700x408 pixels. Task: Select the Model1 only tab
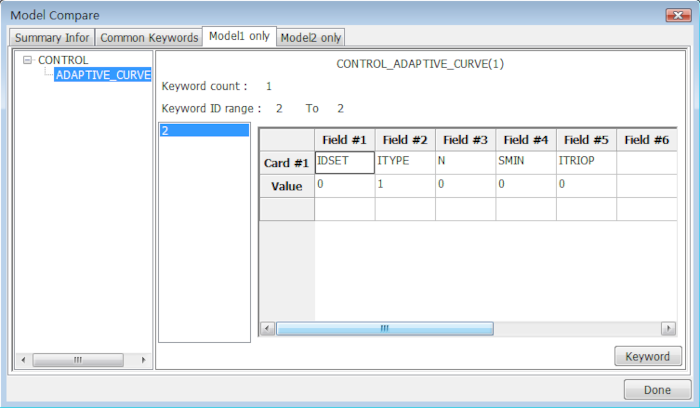pyautogui.click(x=239, y=36)
